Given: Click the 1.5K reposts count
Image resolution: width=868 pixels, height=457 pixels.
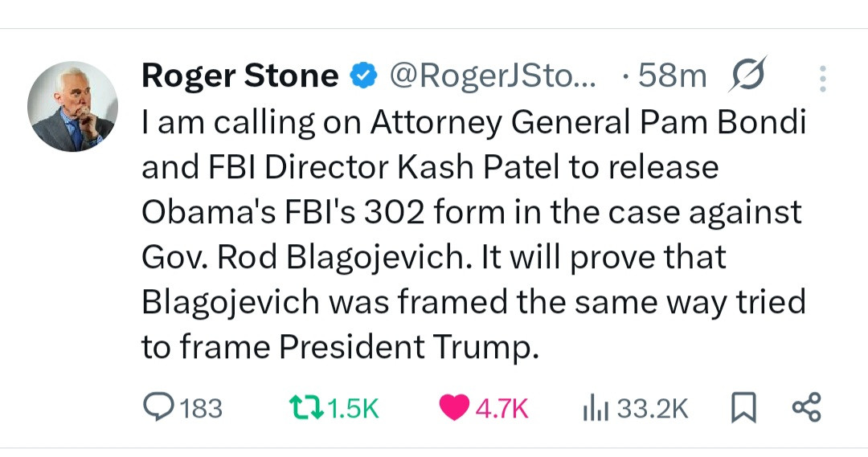Looking at the screenshot, I should tap(353, 409).
